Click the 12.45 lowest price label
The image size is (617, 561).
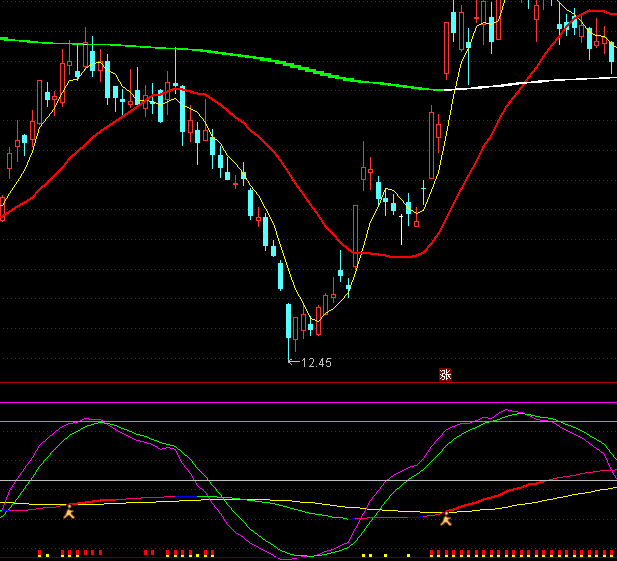(x=315, y=362)
